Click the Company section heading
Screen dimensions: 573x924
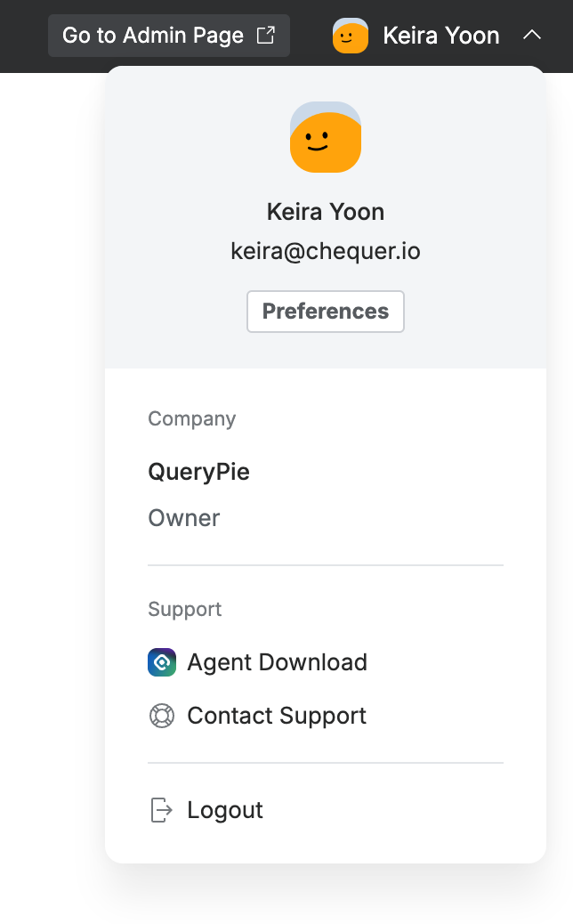pyautogui.click(x=192, y=418)
